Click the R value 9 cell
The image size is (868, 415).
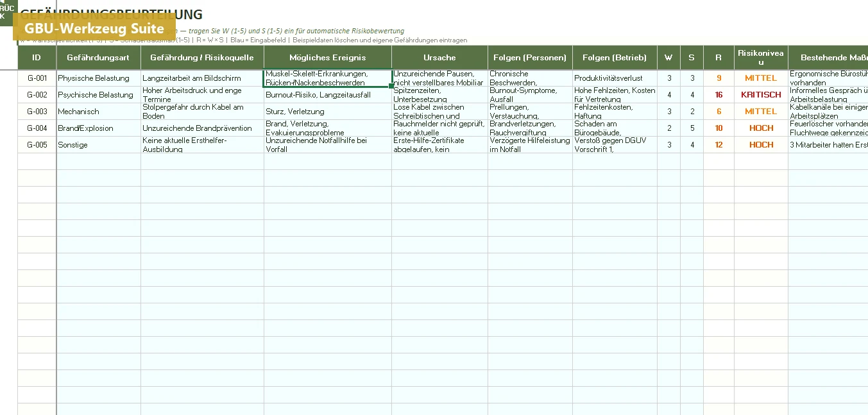pyautogui.click(x=719, y=78)
